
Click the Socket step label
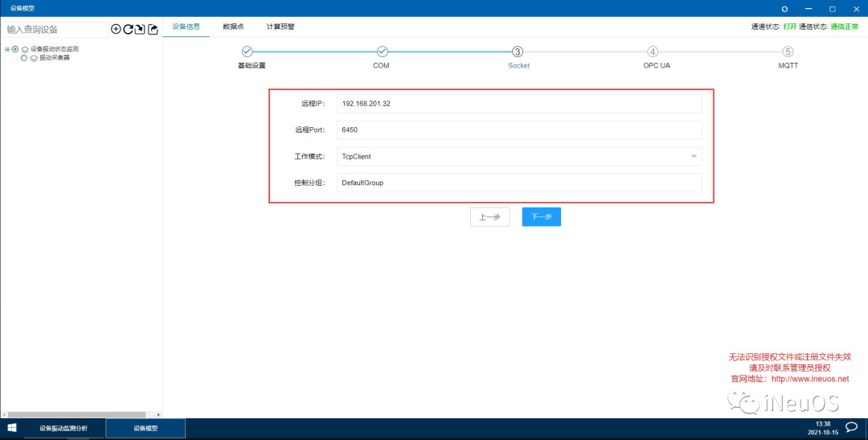point(518,65)
